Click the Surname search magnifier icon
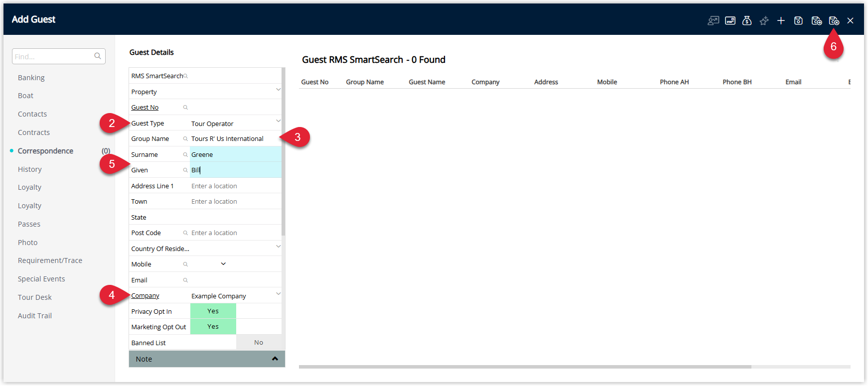This screenshot has height=386, width=868. 185,155
